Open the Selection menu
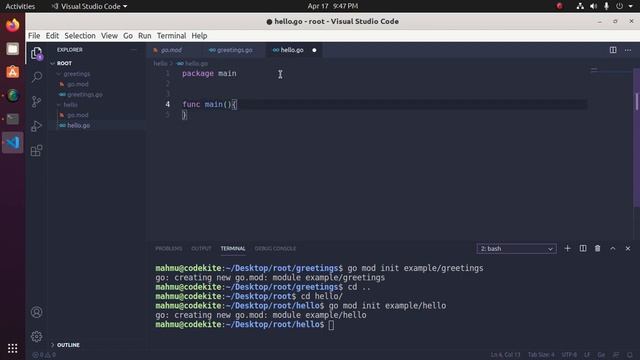This screenshot has width=640, height=360. [80, 36]
